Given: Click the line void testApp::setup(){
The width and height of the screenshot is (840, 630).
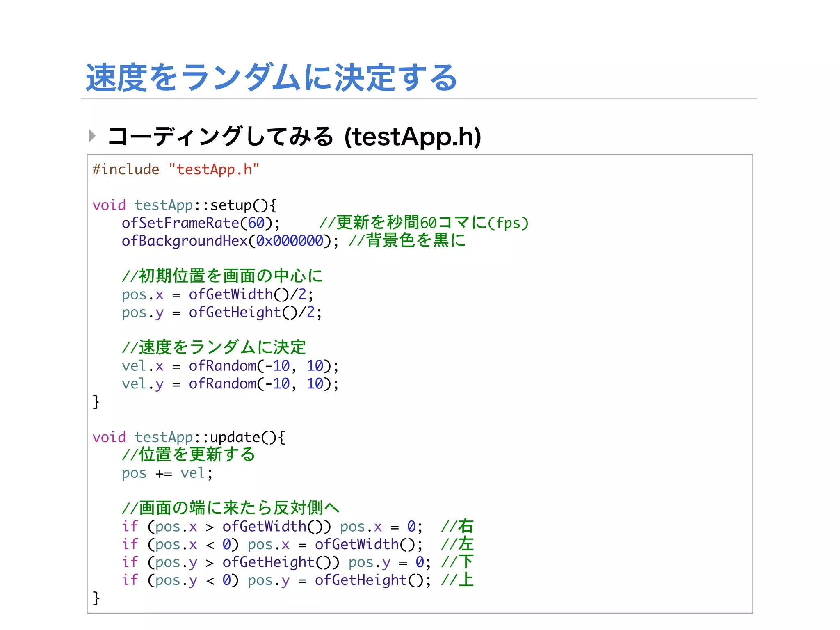Looking at the screenshot, I should (x=185, y=205).
